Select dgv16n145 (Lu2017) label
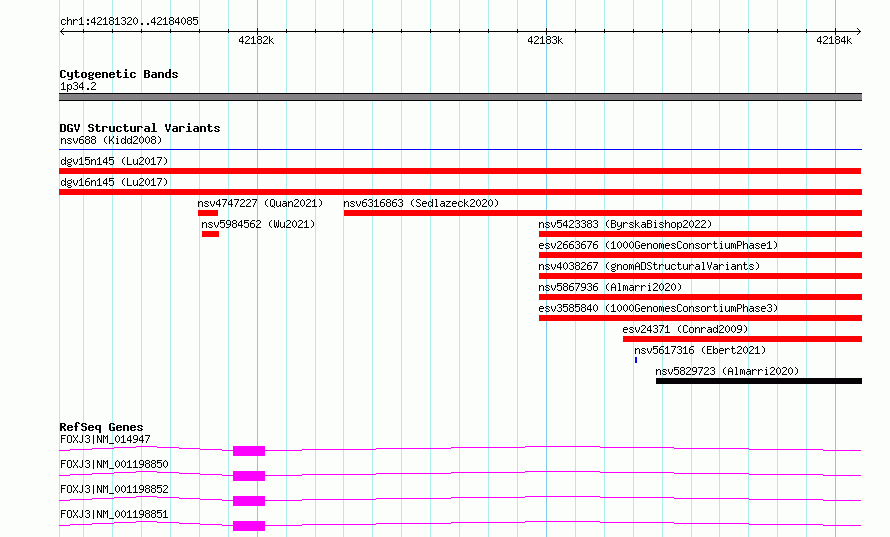The height and width of the screenshot is (537, 890). pos(114,182)
